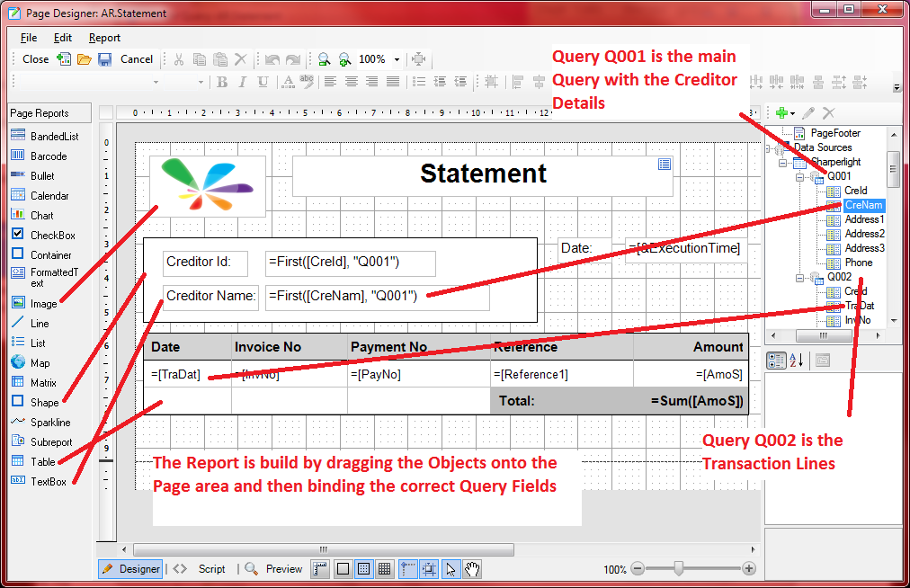Activate the selection arrow pointer mode
910x588 pixels.
(x=451, y=569)
